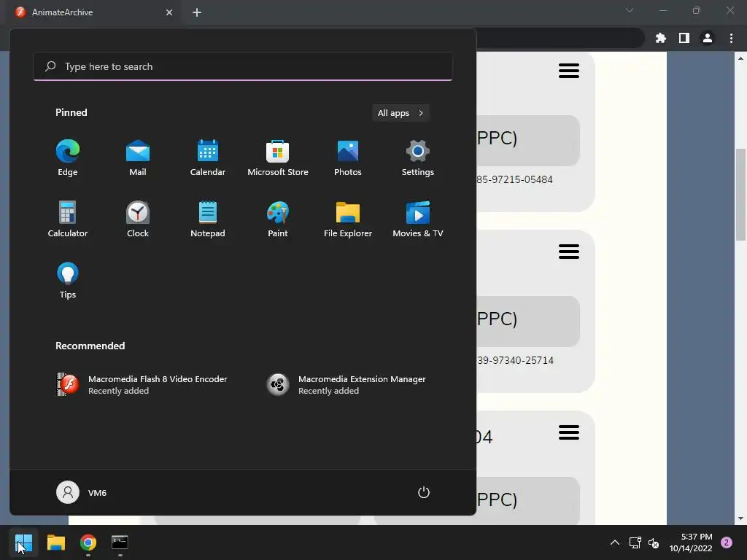Open File Explorer from pinned apps
The width and height of the screenshot is (747, 560).
tap(348, 219)
